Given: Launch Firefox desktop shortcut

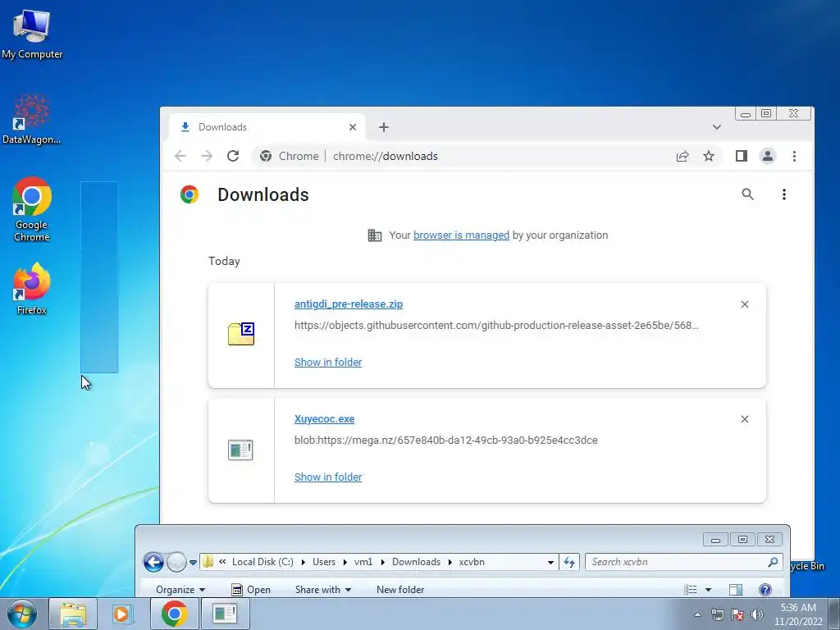Looking at the screenshot, I should click(x=32, y=289).
